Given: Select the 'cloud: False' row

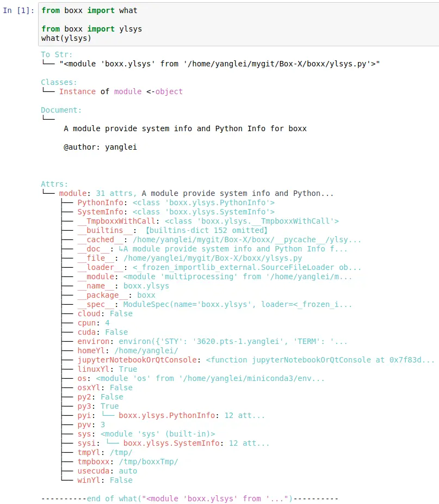Looking at the screenshot, I should pyautogui.click(x=105, y=314).
